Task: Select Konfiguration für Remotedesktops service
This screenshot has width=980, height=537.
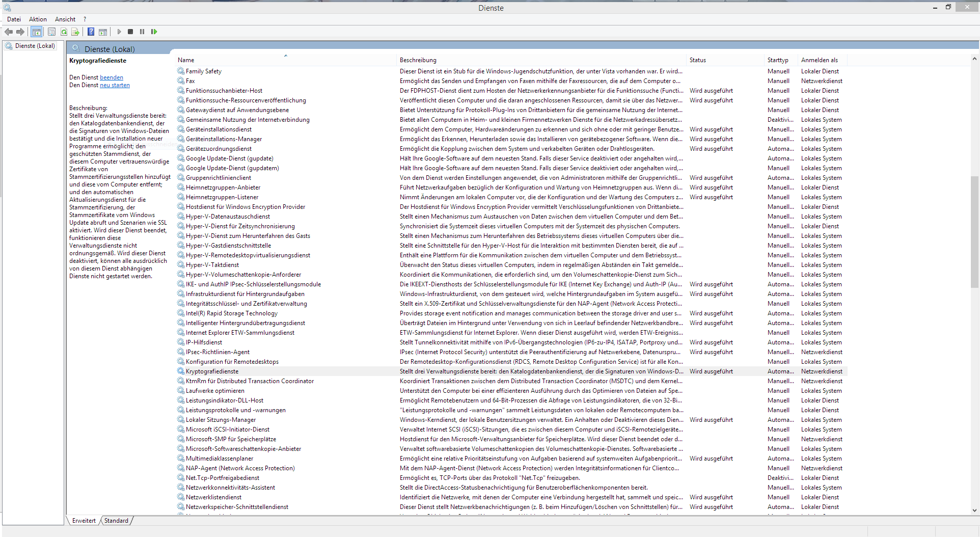Action: 511,362
